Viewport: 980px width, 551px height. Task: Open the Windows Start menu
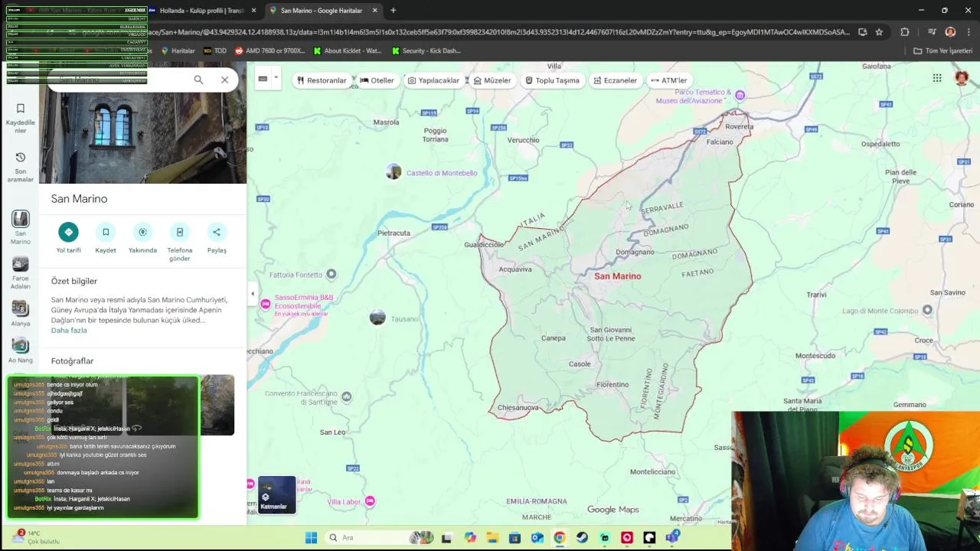(x=311, y=538)
